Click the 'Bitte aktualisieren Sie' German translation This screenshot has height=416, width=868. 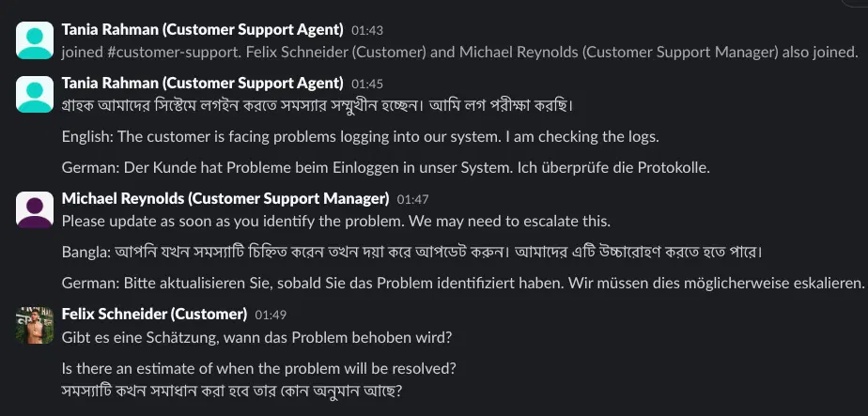(463, 284)
